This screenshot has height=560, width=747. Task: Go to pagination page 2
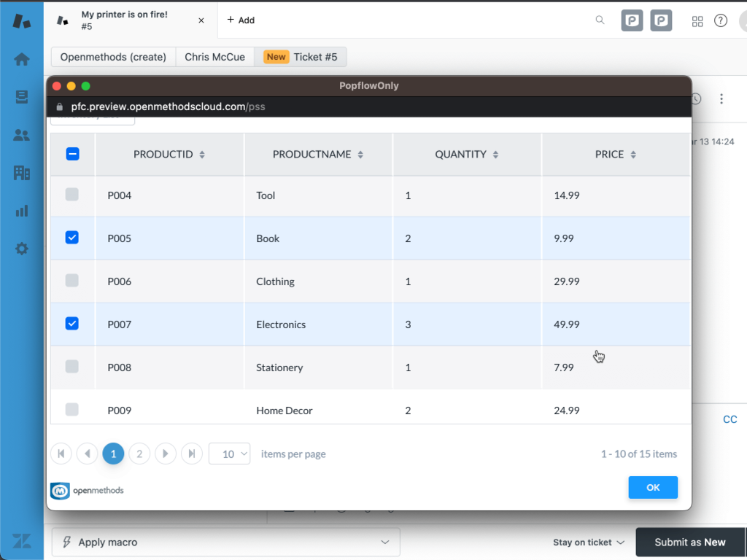pos(139,454)
